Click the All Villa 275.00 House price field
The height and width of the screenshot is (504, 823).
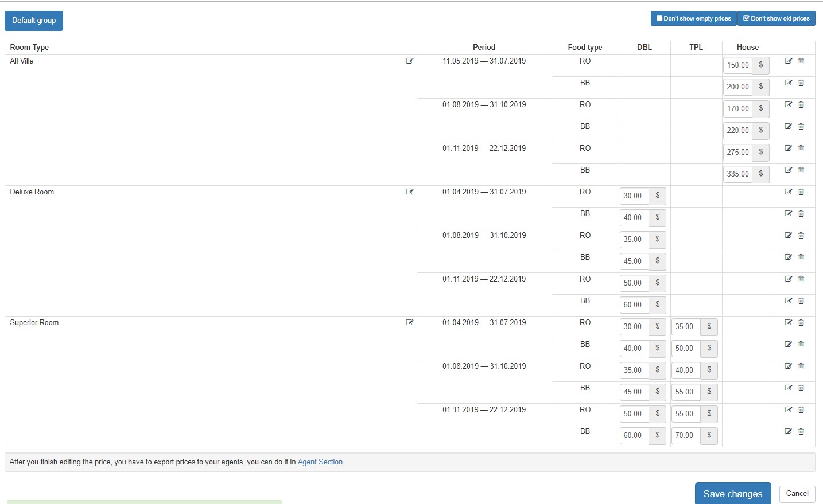coord(737,152)
